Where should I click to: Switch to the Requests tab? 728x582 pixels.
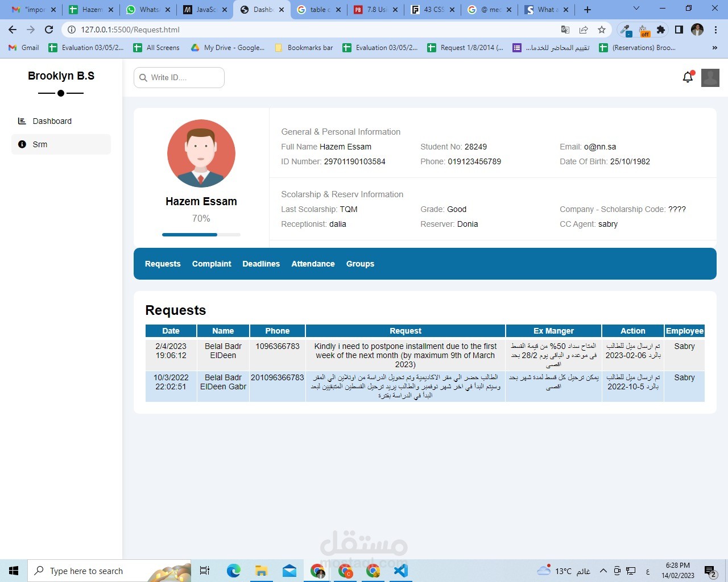(x=163, y=264)
